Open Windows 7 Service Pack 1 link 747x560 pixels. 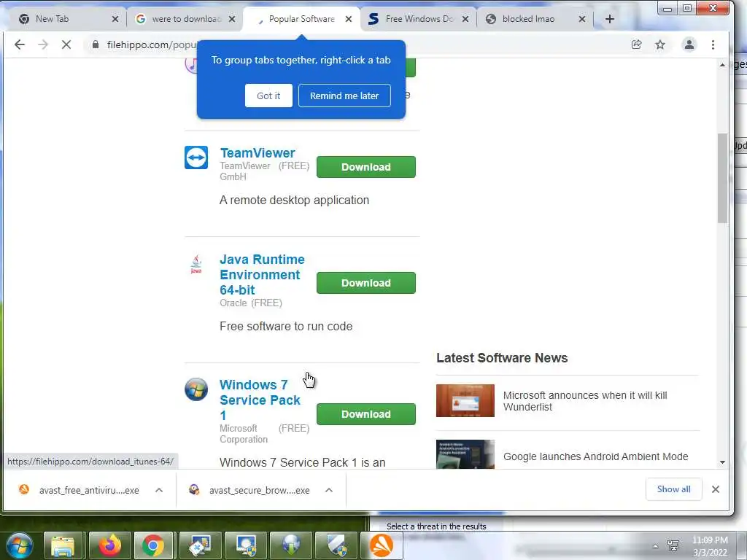pyautogui.click(x=260, y=400)
